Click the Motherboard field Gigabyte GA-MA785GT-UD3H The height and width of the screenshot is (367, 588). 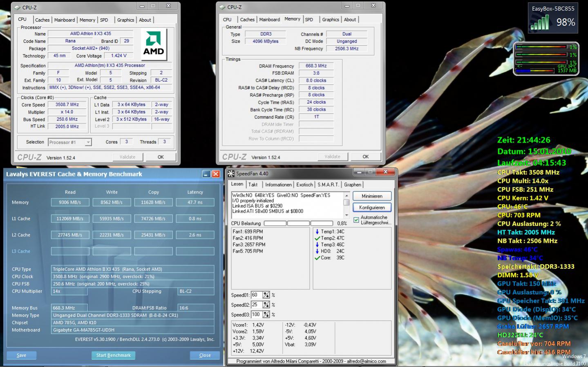coord(132,330)
